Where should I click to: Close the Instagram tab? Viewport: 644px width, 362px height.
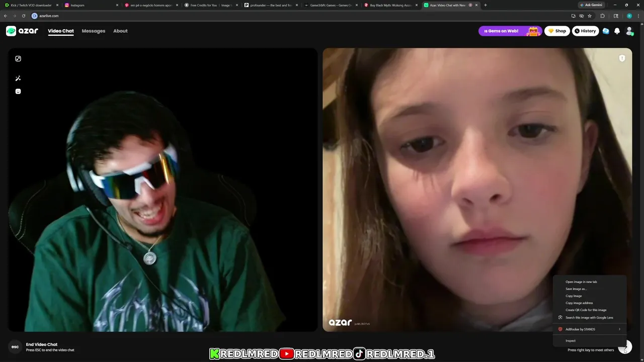(117, 5)
